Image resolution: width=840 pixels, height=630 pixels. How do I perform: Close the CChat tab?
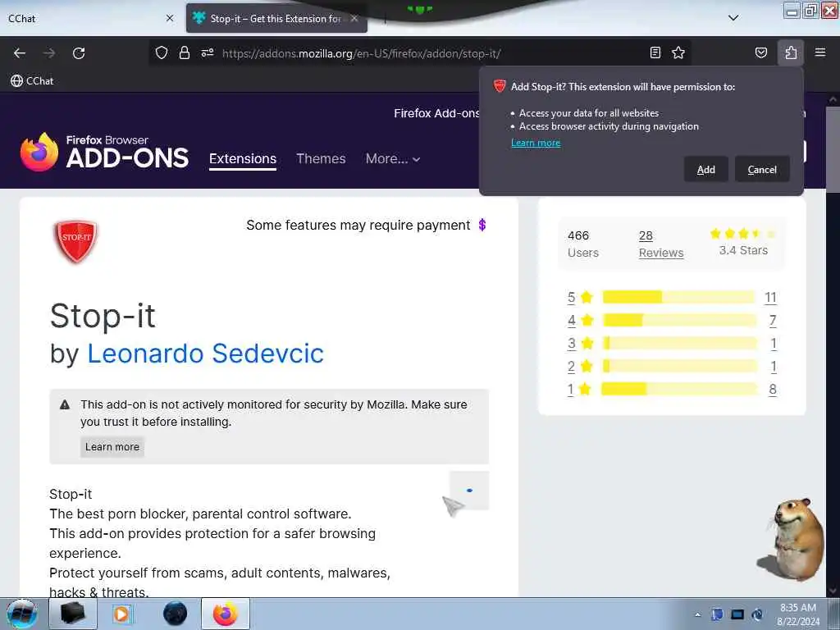[x=170, y=18]
